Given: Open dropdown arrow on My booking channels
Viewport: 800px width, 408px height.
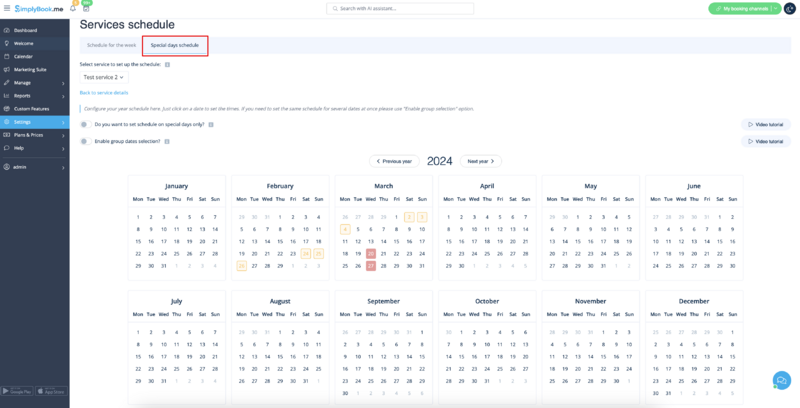Looking at the screenshot, I should [x=776, y=9].
